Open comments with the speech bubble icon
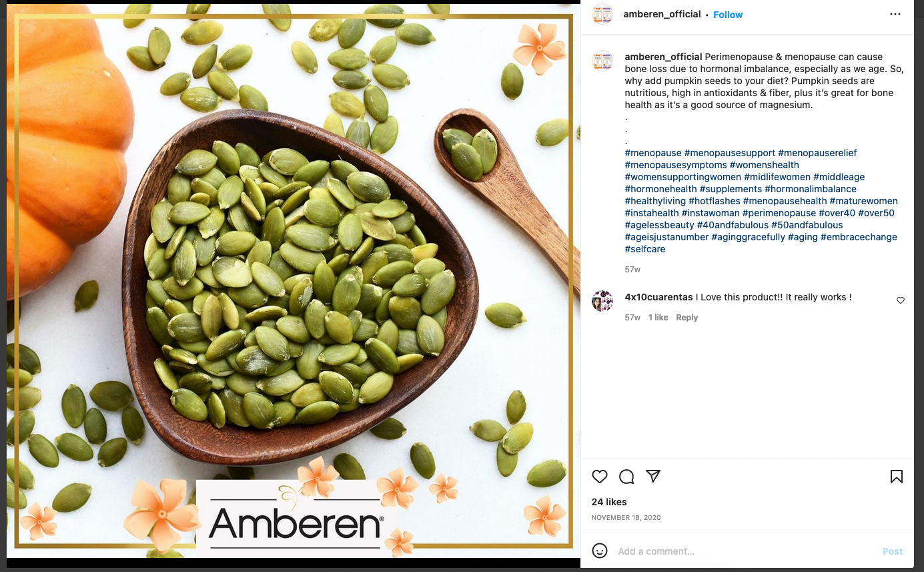The image size is (924, 572). [x=626, y=477]
